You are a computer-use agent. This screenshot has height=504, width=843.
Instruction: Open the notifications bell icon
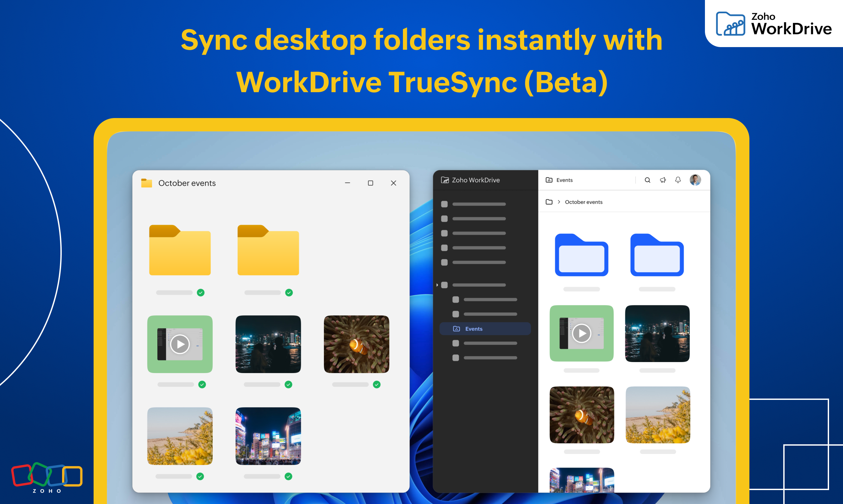tap(678, 180)
